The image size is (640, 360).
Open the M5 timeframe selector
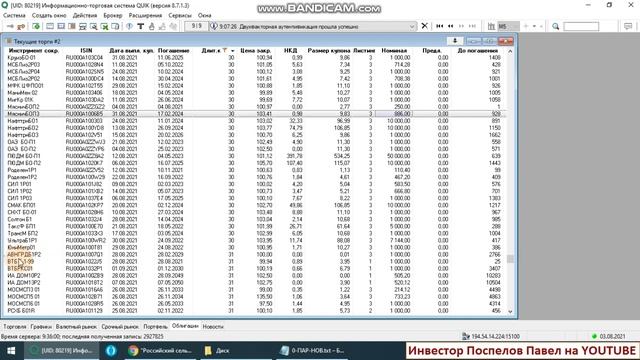click(x=508, y=26)
